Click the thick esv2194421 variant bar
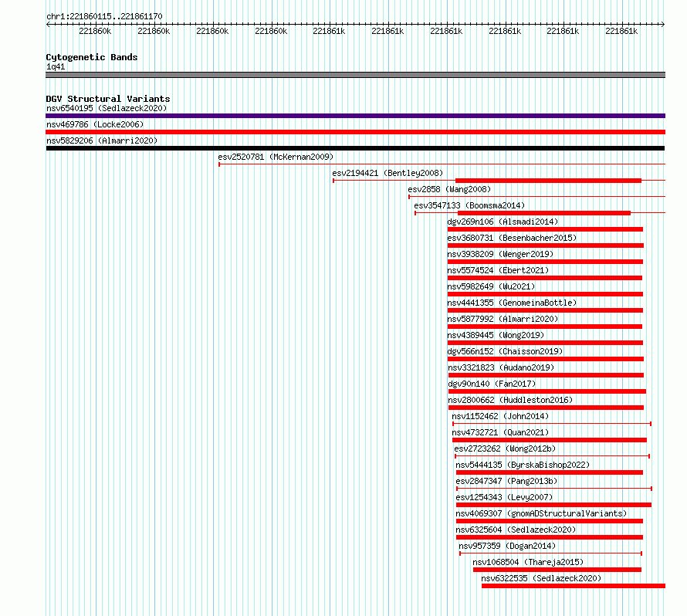Screen dimensions: 687x616 (549, 181)
